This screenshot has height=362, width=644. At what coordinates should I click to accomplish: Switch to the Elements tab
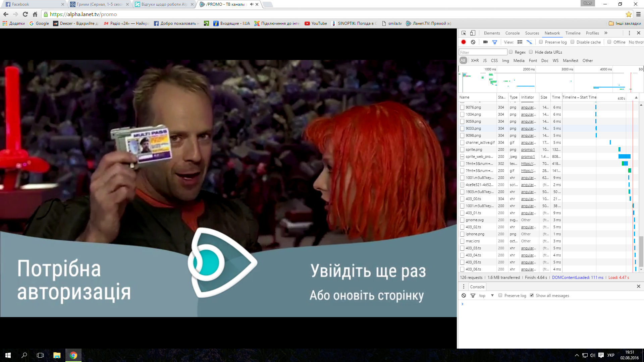[492, 33]
